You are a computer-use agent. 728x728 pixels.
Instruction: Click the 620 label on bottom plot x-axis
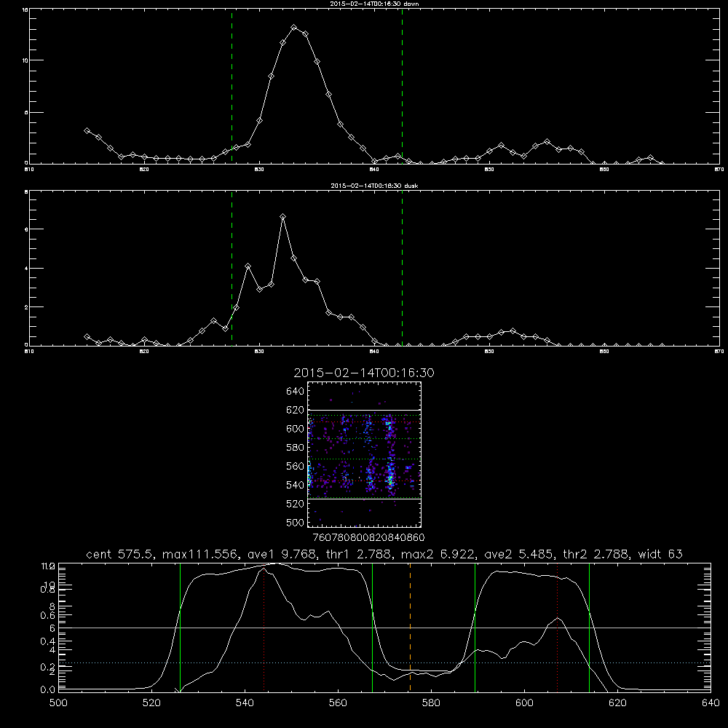(617, 703)
